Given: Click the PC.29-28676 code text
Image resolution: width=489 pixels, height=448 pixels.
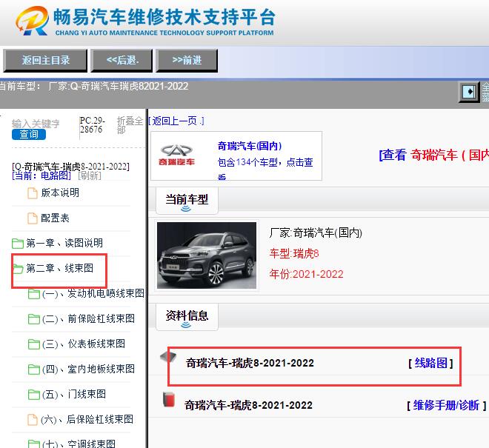Looking at the screenshot, I should point(93,124).
